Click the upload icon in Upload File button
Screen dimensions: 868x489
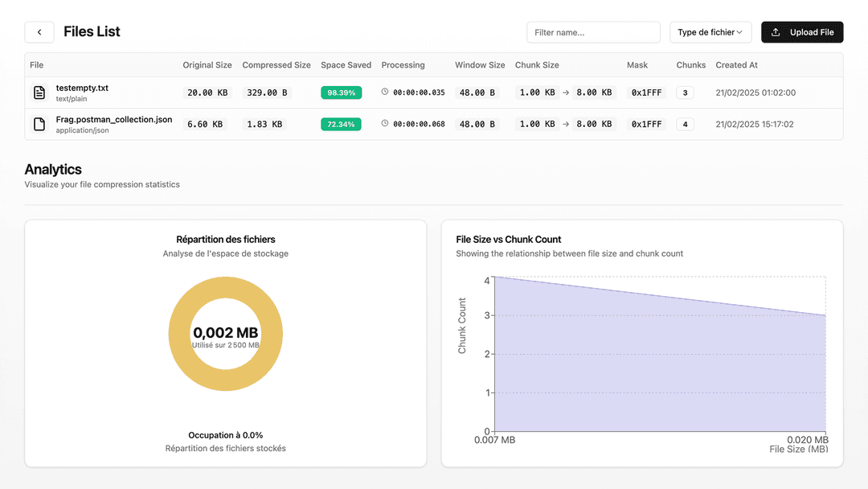[x=776, y=32]
